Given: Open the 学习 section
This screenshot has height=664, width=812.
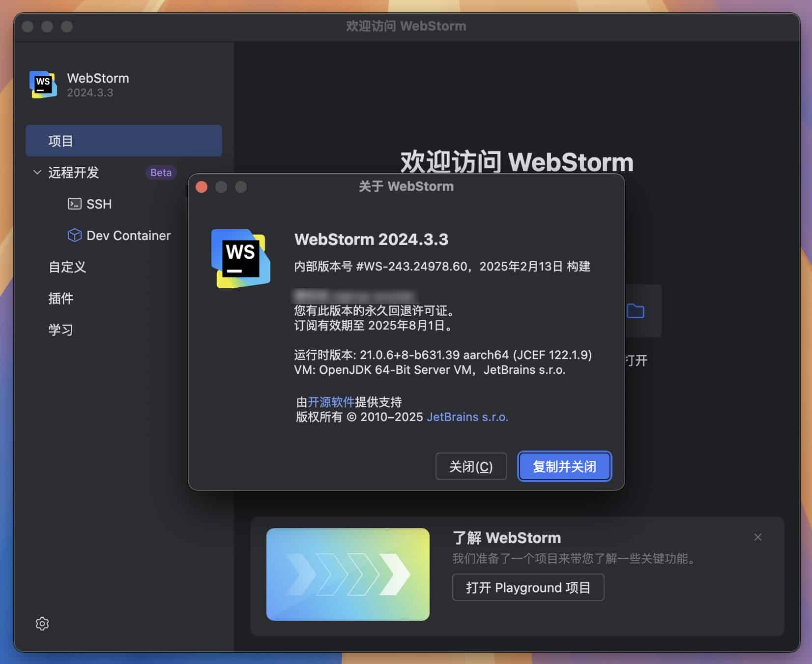Looking at the screenshot, I should [60, 330].
